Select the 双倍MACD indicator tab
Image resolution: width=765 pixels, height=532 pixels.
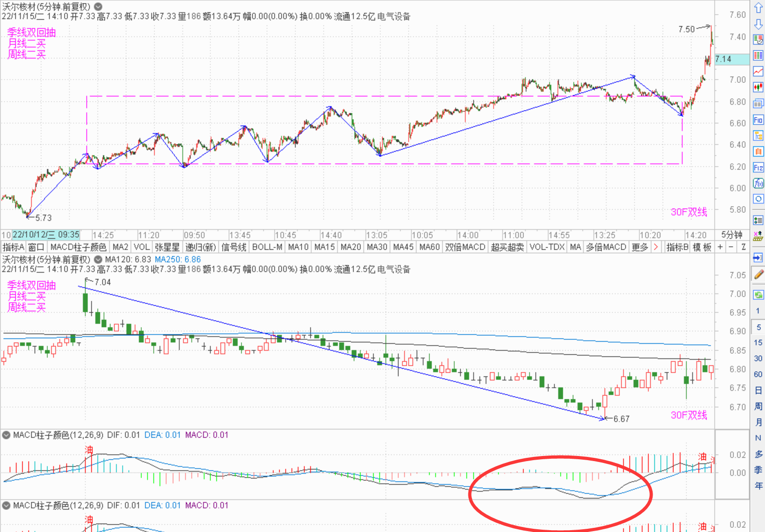pyautogui.click(x=465, y=247)
